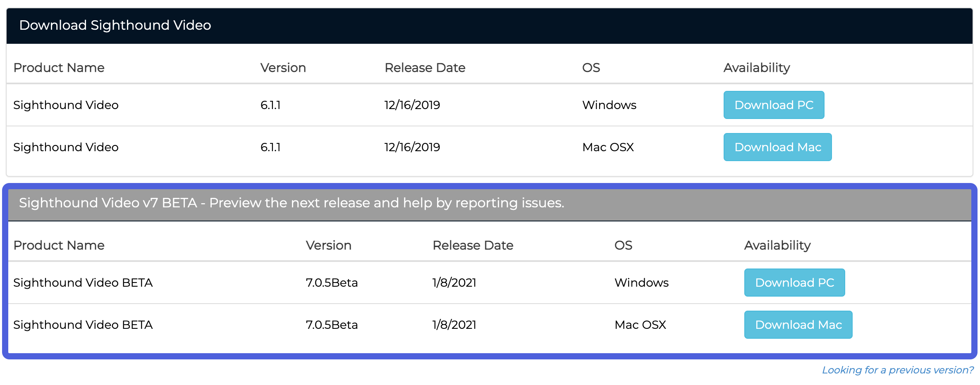Select version '6.1.1' in the Windows row

[x=270, y=105]
